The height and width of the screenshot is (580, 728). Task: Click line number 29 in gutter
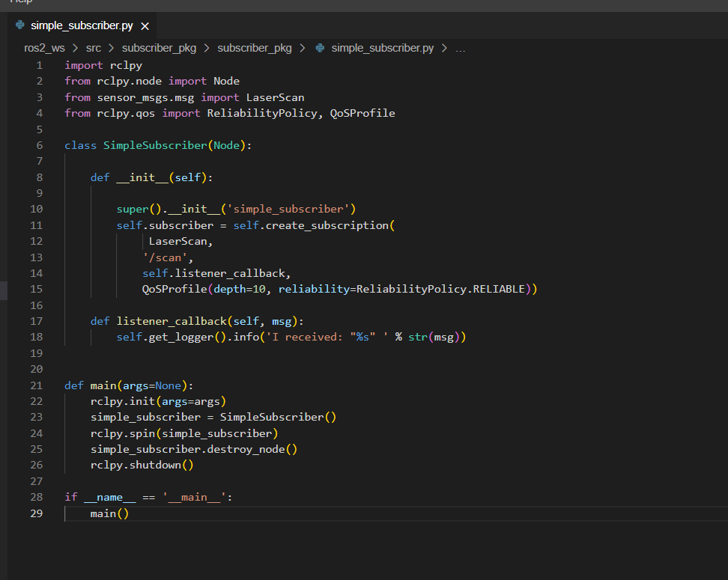[x=36, y=513]
